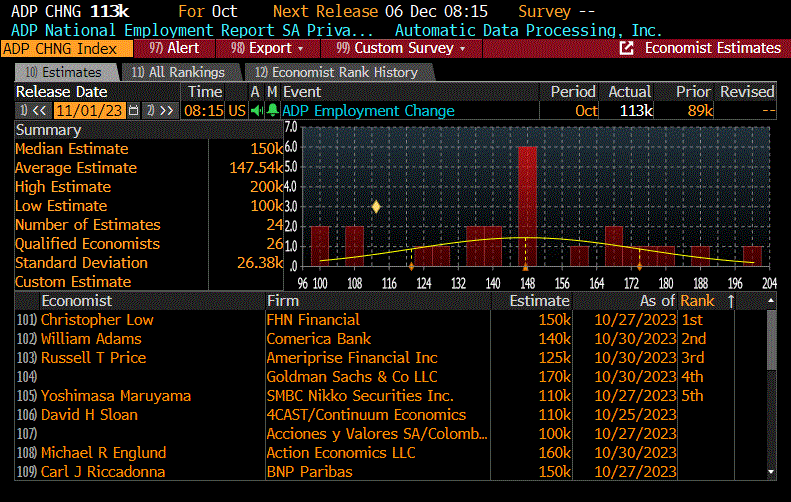
Task: Select economist Yoshimasa Maruyama
Action: click(x=116, y=396)
